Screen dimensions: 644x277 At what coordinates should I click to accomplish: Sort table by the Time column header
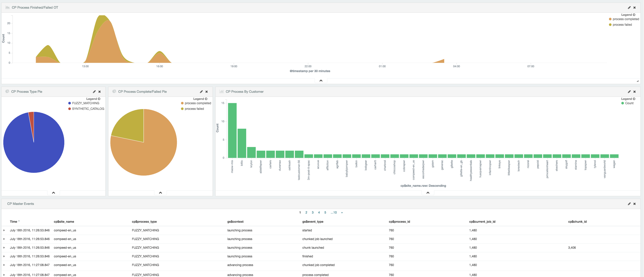coord(14,222)
